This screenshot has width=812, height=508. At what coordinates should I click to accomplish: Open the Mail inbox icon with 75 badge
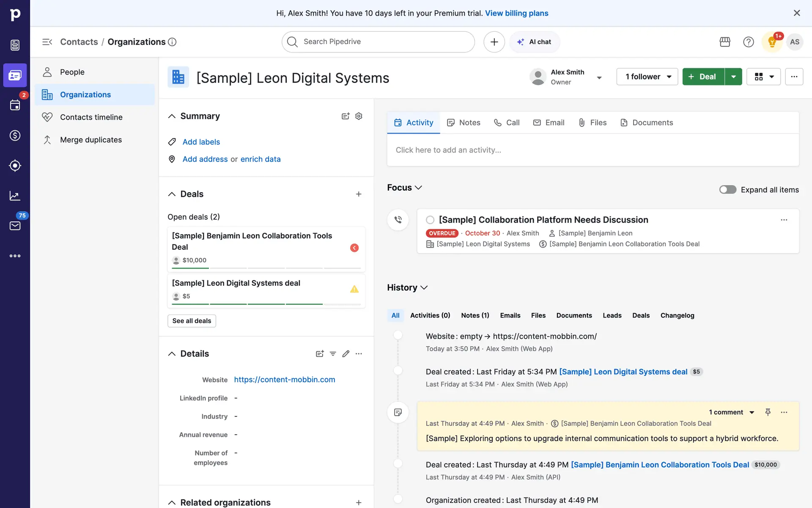pos(15,226)
